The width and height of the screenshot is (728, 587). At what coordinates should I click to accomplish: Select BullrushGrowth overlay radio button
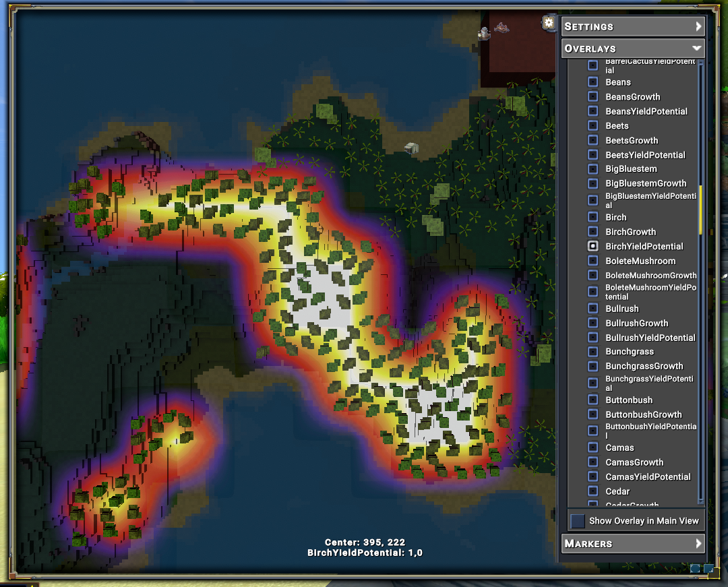593,323
